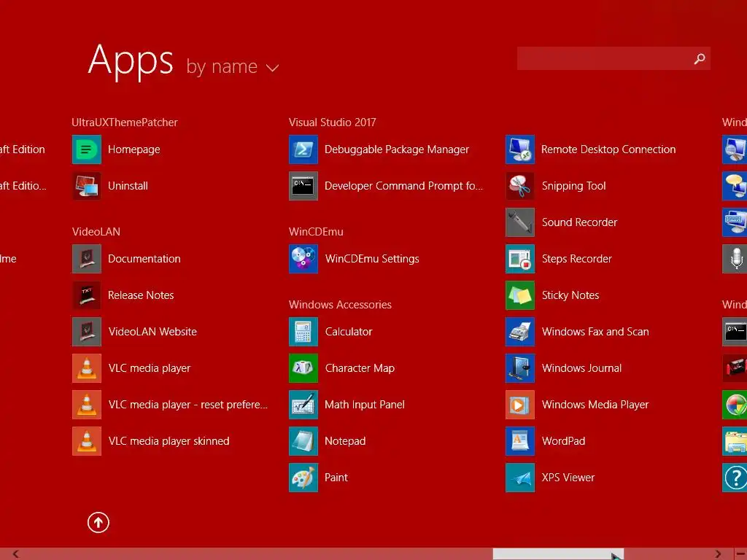Click the 'Notepad' label
Viewport: 747px width, 560px height.
(345, 441)
